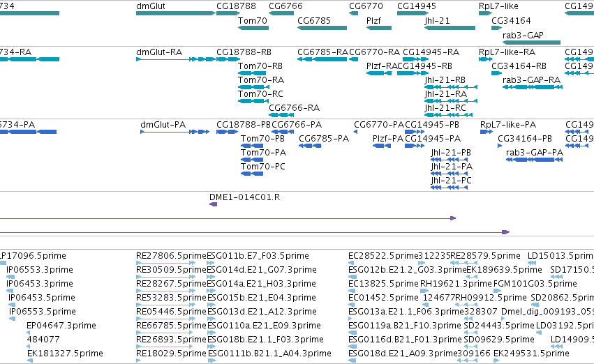Click the RpL7-like-RA transcript
The image size is (594, 364).
(486, 59)
